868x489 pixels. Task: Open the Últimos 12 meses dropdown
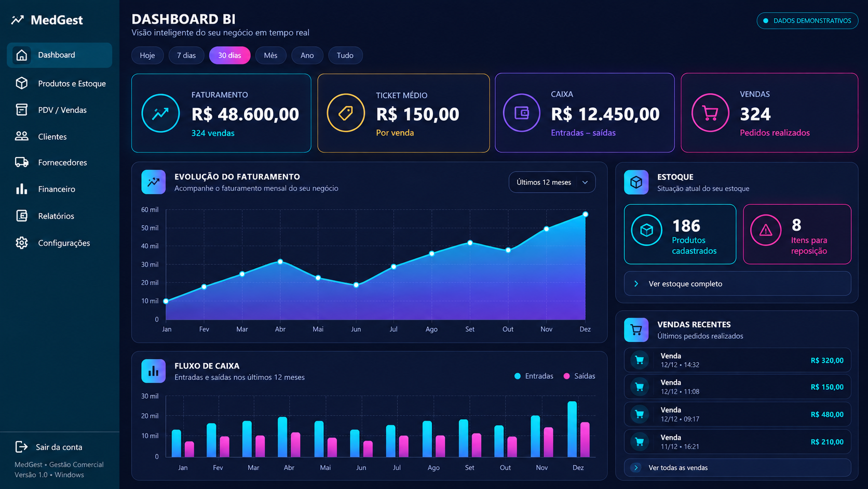(552, 182)
